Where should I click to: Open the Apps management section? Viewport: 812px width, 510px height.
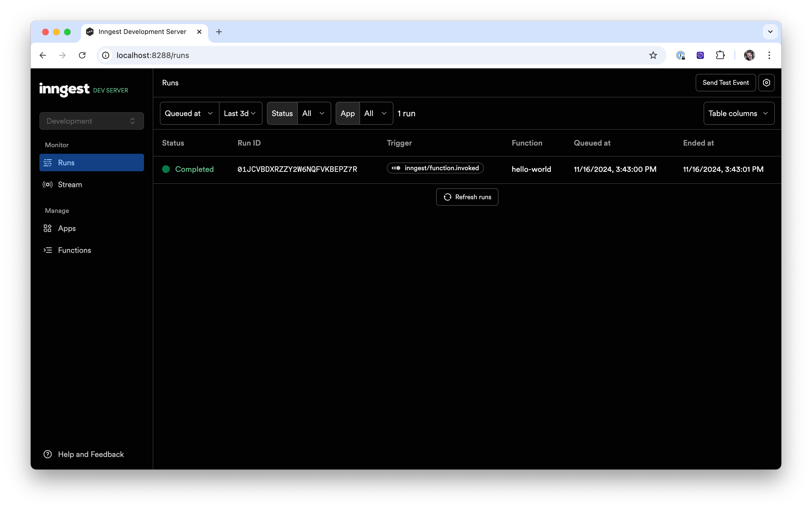tap(67, 228)
